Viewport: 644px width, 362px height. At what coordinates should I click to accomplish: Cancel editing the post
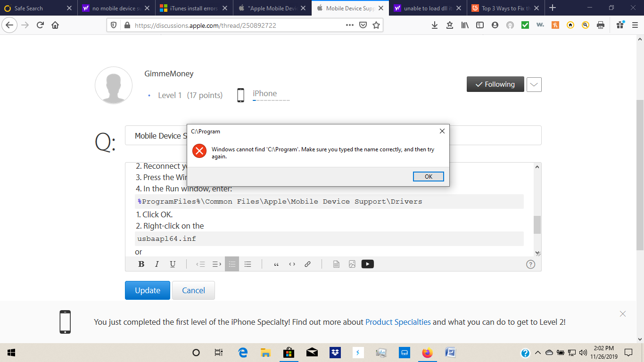point(193,290)
